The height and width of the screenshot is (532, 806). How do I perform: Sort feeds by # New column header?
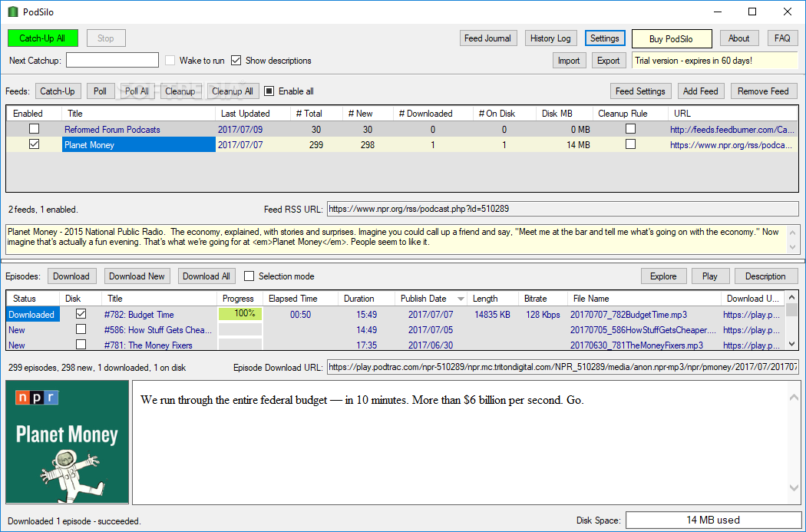(368, 114)
